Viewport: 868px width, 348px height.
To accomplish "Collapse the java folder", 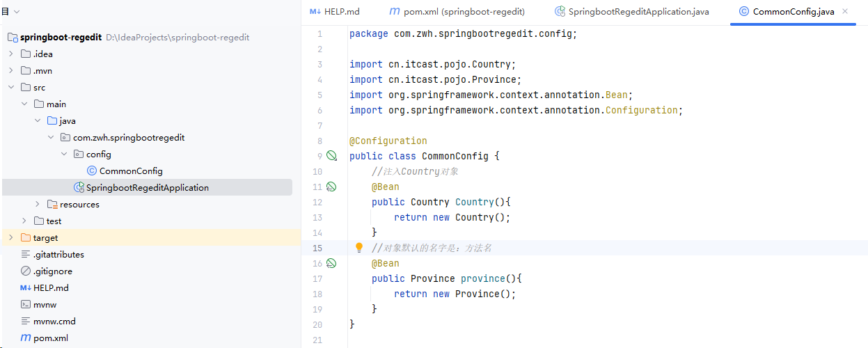I will 38,120.
